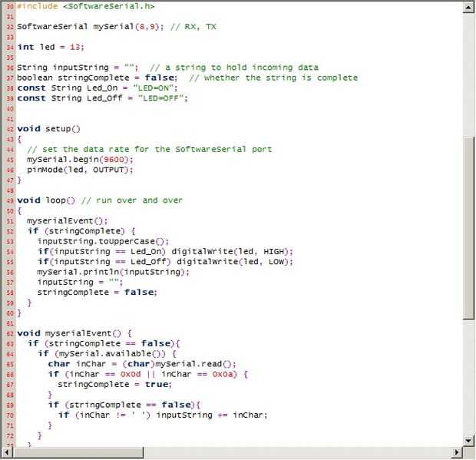Click the 'void setup()' line
The height and width of the screenshot is (460, 476).
[x=48, y=129]
